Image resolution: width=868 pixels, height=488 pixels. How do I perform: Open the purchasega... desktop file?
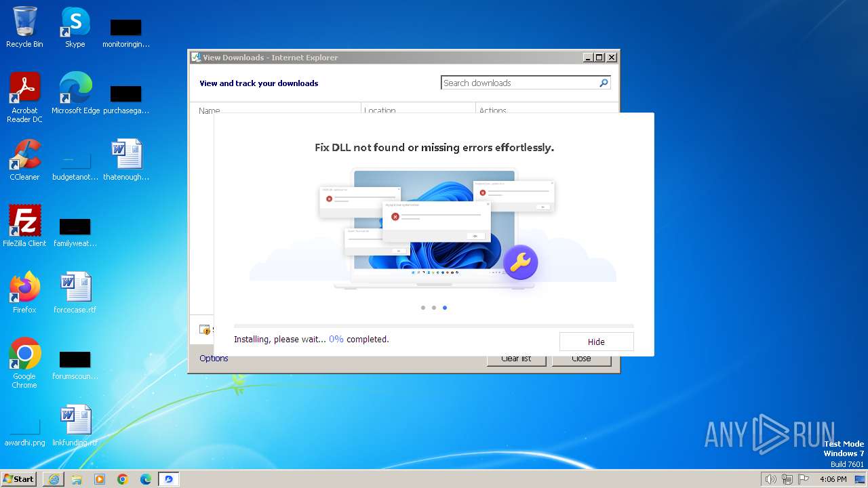pyautogui.click(x=126, y=99)
